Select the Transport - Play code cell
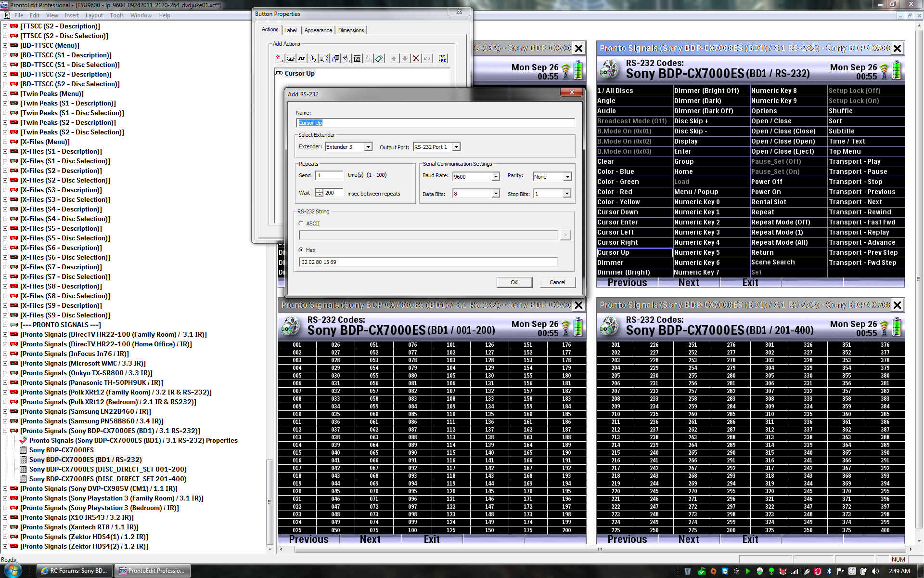The width and height of the screenshot is (924, 578). point(865,161)
